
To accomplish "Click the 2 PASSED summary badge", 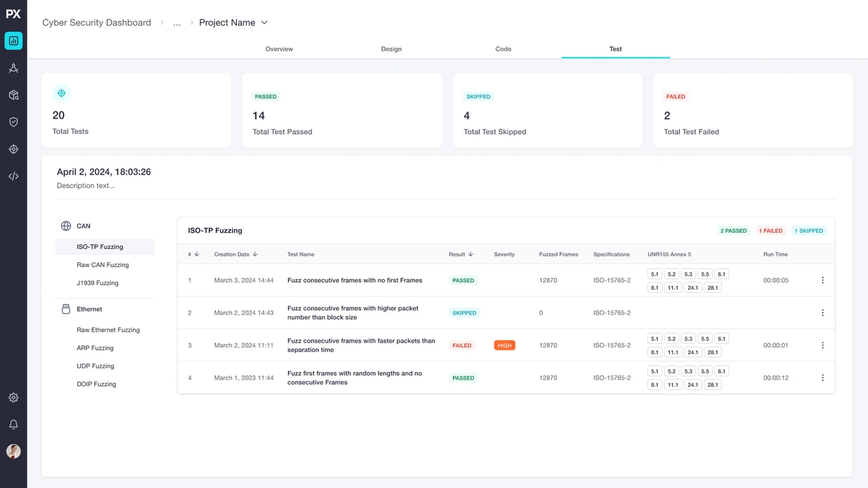I will pos(734,231).
